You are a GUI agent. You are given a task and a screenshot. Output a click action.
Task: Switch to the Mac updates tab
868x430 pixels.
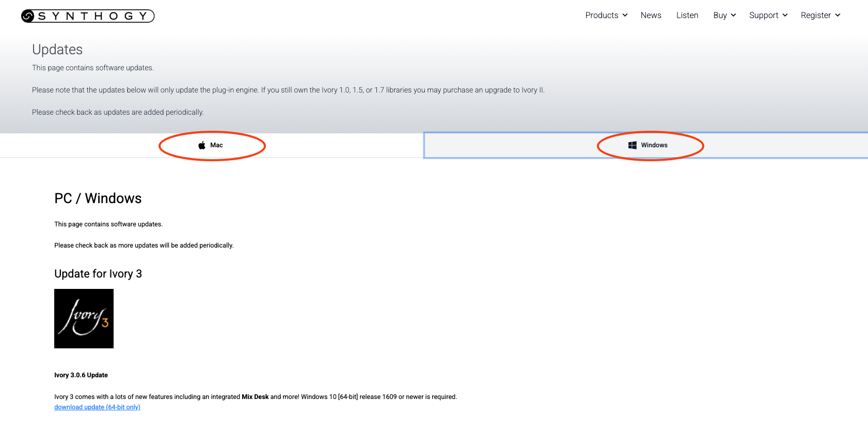(212, 145)
